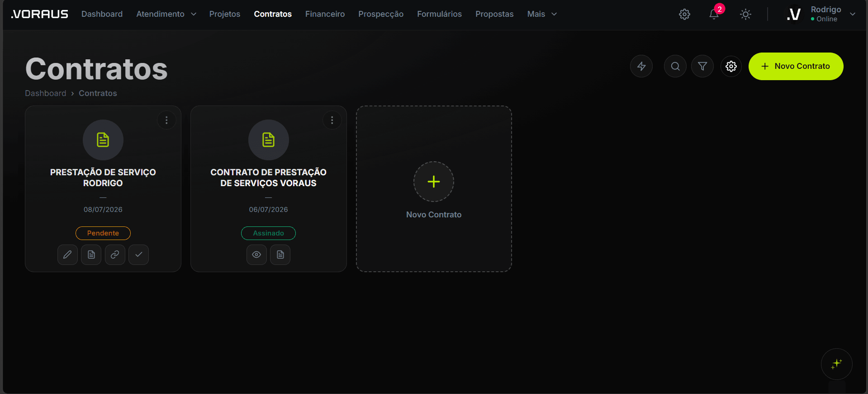Screen dimensions: 868x394
Task: Open the Prestação de Serviço Rodrigo contract title
Action: [103, 178]
